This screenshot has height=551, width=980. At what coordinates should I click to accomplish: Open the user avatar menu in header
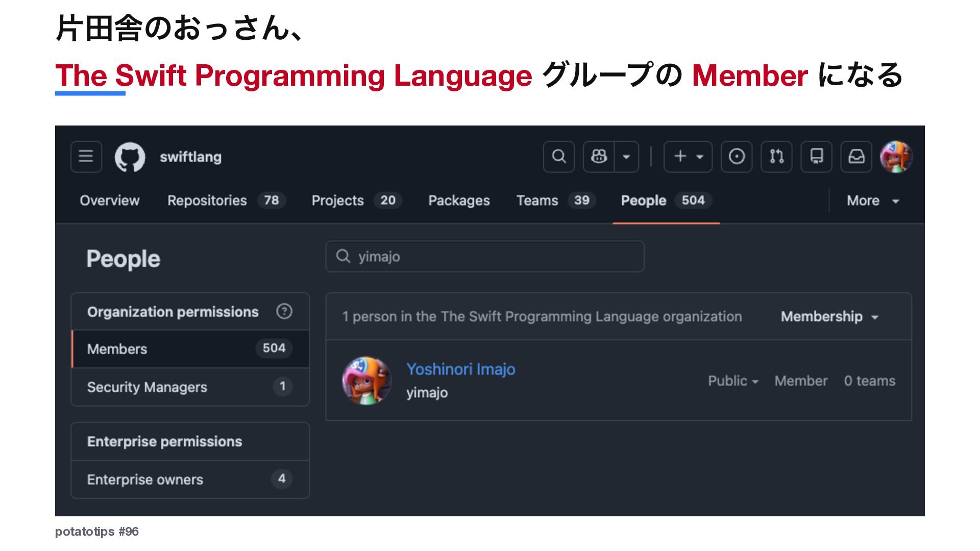coord(896,157)
